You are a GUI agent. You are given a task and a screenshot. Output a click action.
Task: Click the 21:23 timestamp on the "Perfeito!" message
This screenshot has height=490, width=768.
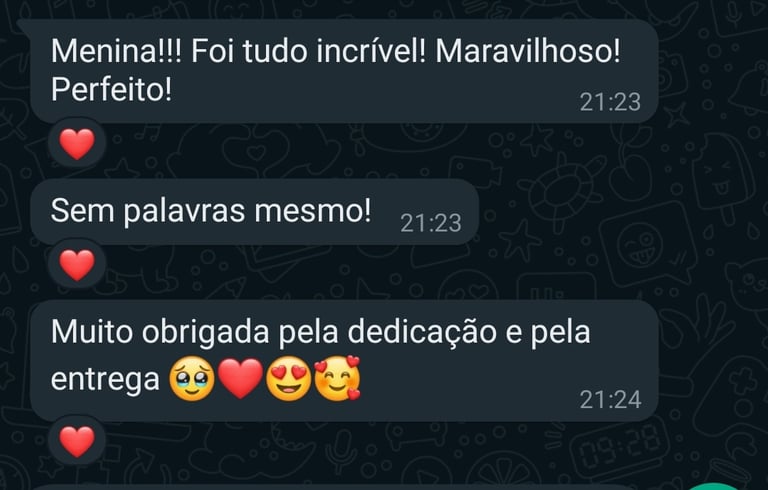(610, 102)
